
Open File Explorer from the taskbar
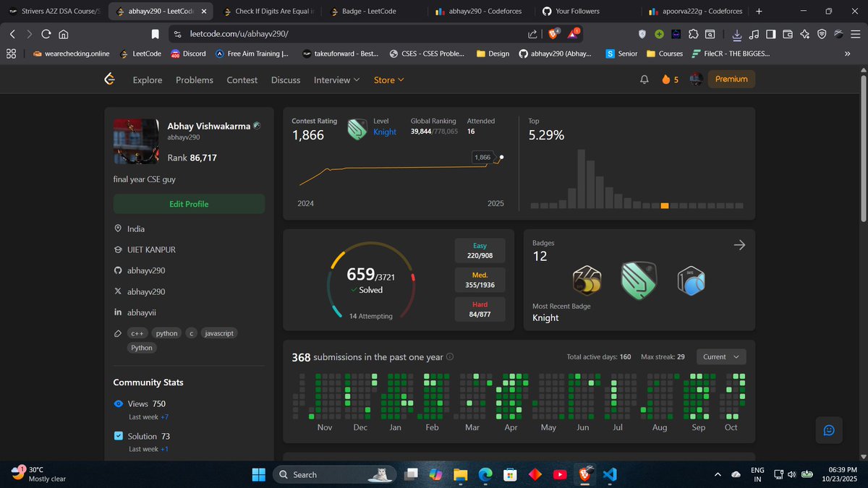coord(460,474)
